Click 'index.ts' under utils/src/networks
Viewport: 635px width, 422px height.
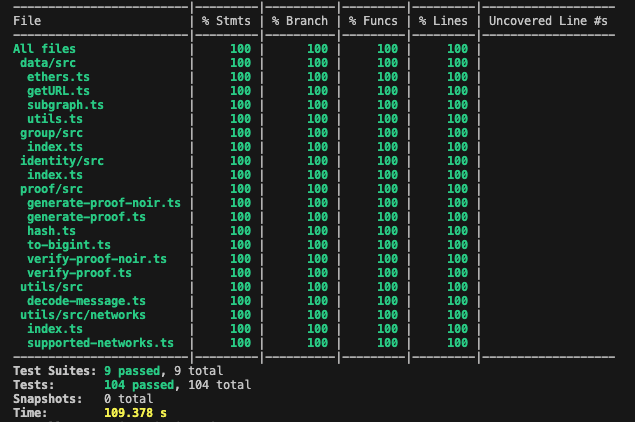click(x=55, y=329)
